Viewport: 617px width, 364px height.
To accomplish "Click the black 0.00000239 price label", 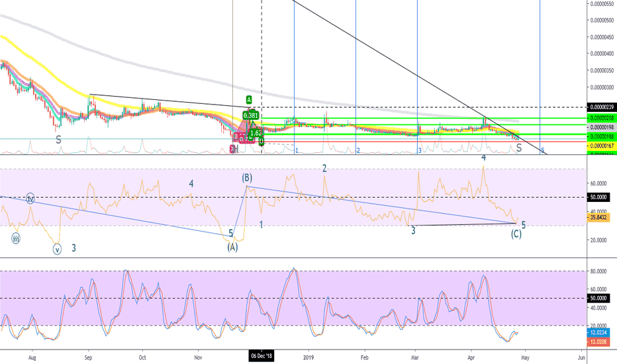I will tap(602, 107).
